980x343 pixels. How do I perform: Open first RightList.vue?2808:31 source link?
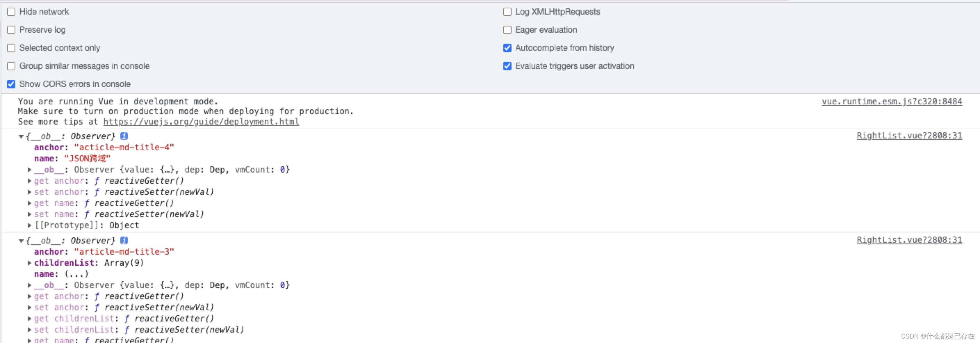pyautogui.click(x=909, y=136)
